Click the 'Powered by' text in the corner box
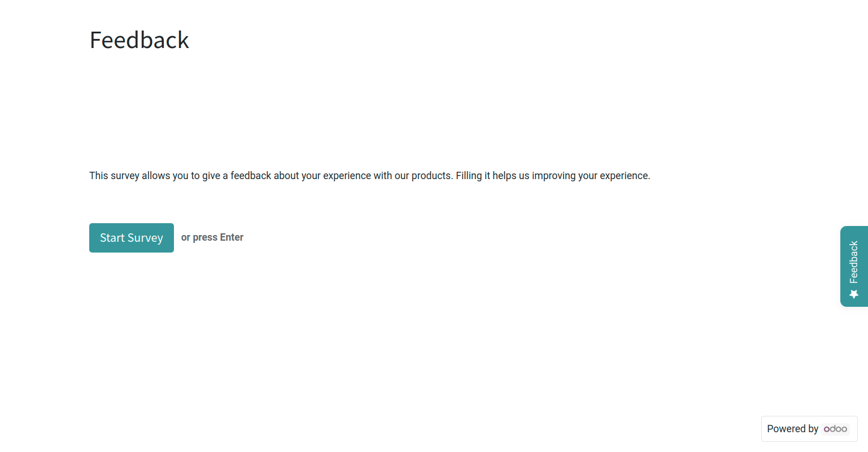The height and width of the screenshot is (452, 868). click(792, 429)
